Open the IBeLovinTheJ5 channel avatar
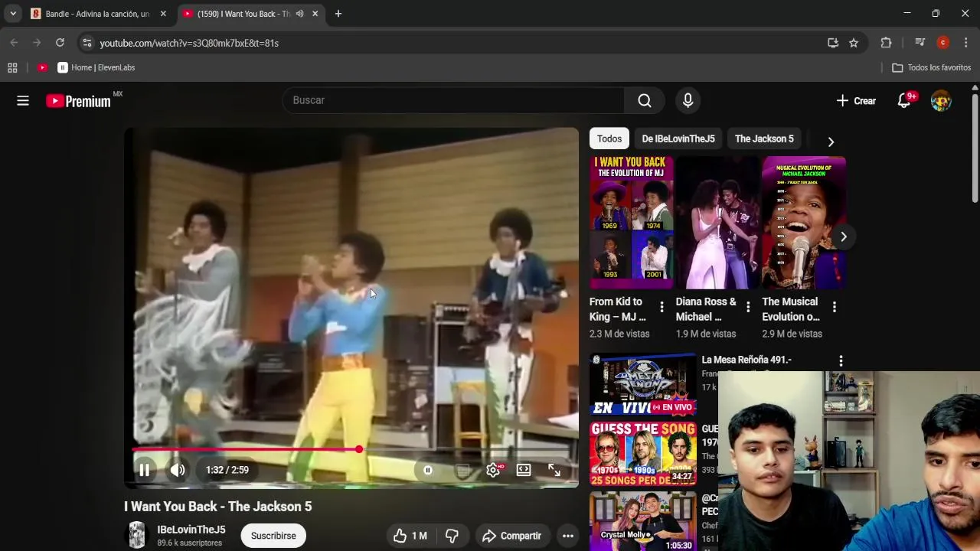 click(137, 536)
